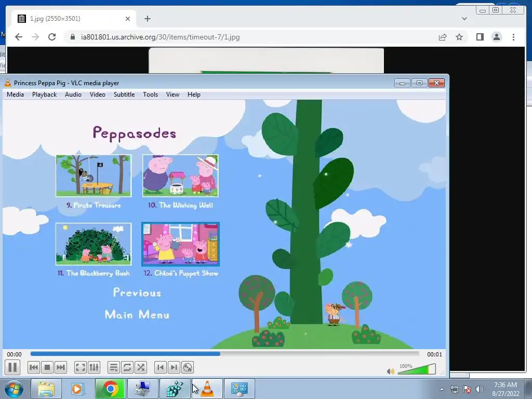The height and width of the screenshot is (399, 532).
Task: Open the Windows Start menu
Action: (14, 389)
